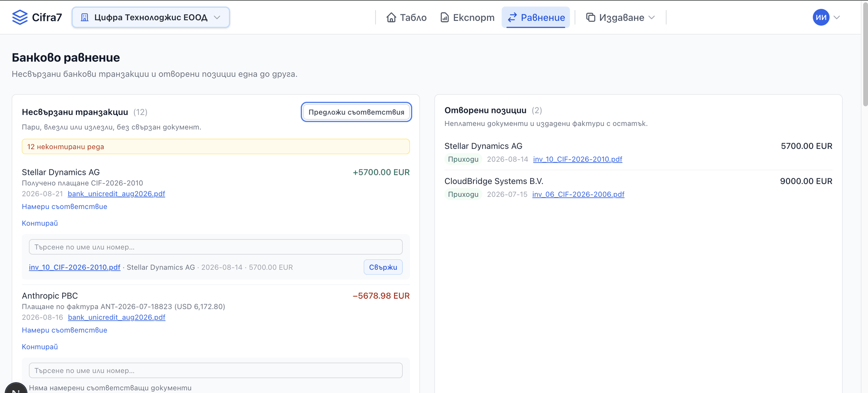Go to the Табло tab
The image size is (868, 393).
(406, 17)
